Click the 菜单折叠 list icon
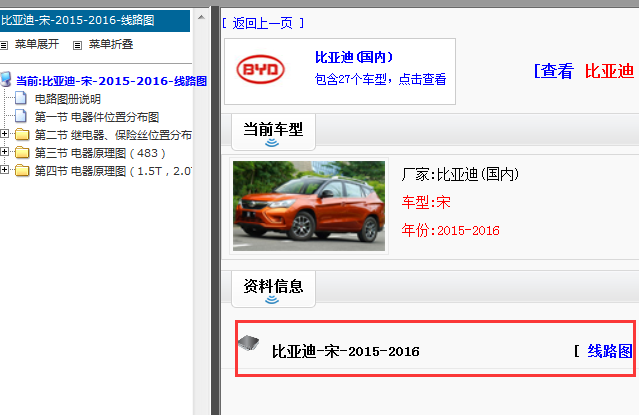 pos(77,45)
